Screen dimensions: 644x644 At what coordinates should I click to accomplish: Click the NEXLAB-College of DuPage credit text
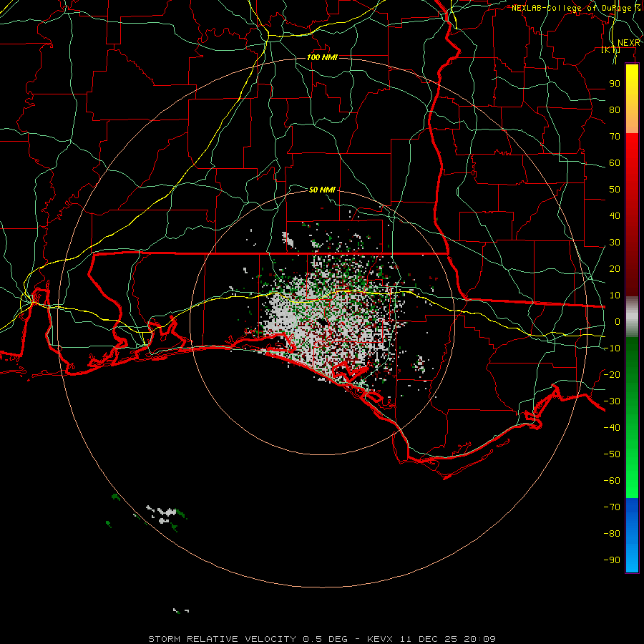(x=576, y=8)
